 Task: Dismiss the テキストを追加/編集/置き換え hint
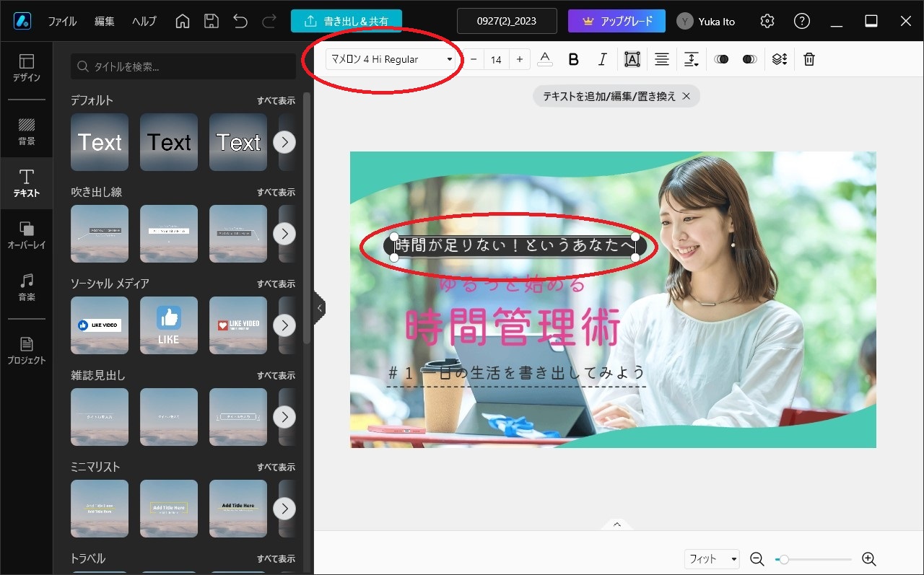coord(687,96)
